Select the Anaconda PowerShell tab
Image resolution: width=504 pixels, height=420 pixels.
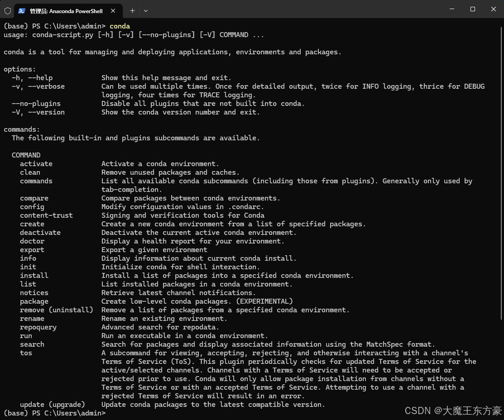tap(68, 11)
